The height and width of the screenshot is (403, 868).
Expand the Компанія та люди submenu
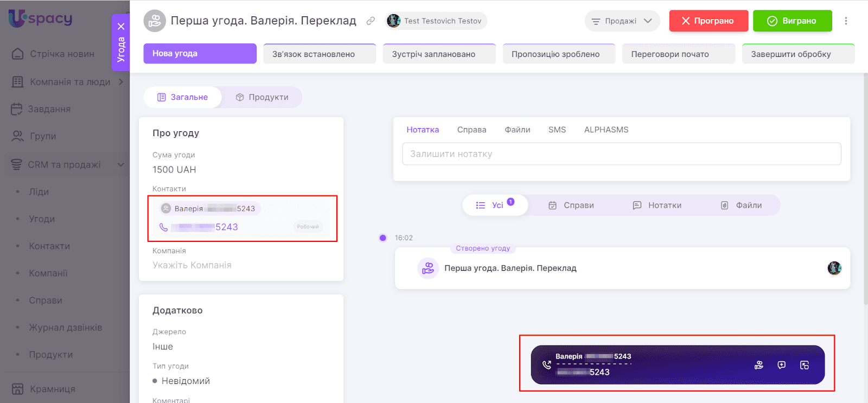point(121,82)
